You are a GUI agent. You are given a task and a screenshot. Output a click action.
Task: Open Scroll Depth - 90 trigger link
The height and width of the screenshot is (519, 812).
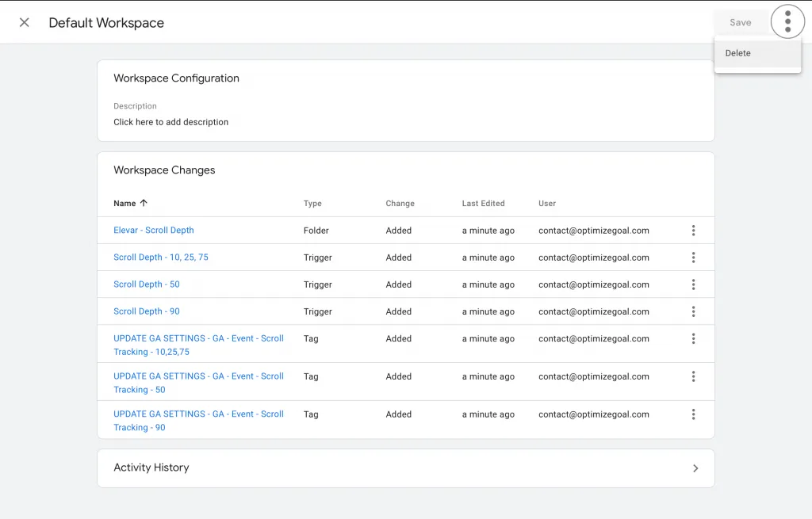tap(147, 311)
